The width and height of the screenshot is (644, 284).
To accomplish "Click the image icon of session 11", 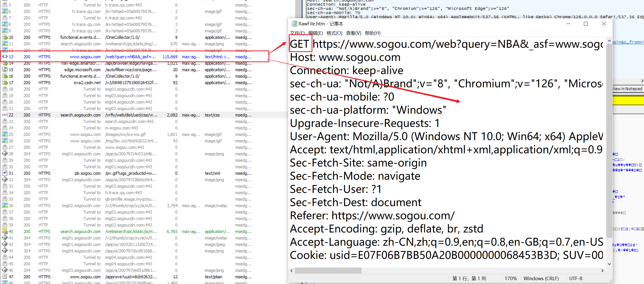I will 5,44.
